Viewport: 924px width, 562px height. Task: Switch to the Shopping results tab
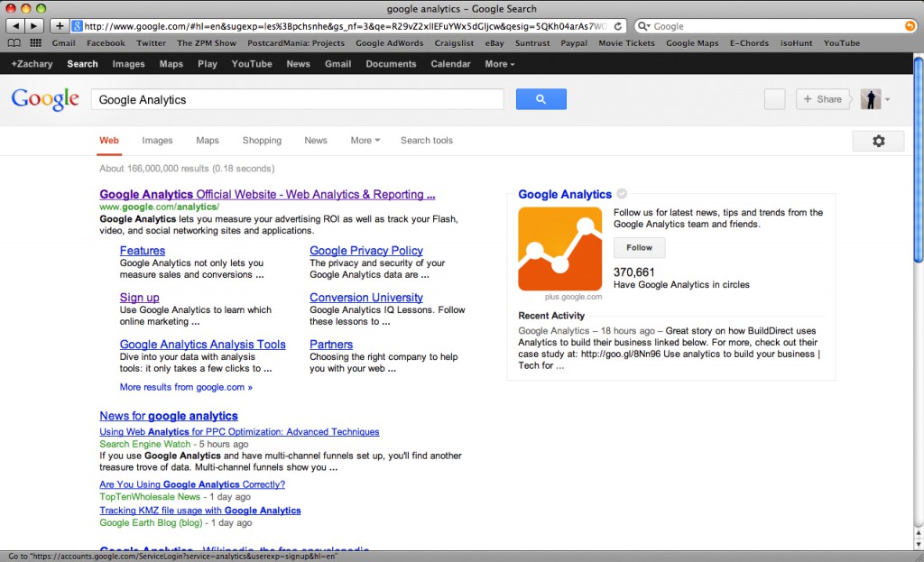262,141
